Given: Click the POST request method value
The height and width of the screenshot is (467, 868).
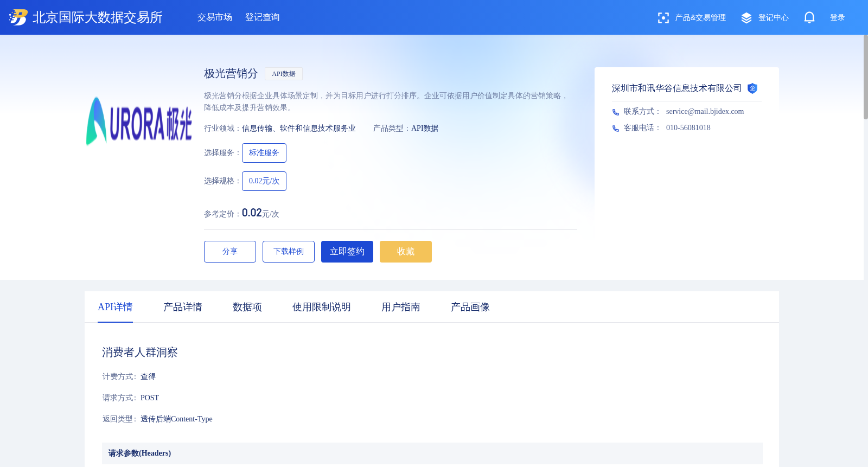Looking at the screenshot, I should [150, 398].
